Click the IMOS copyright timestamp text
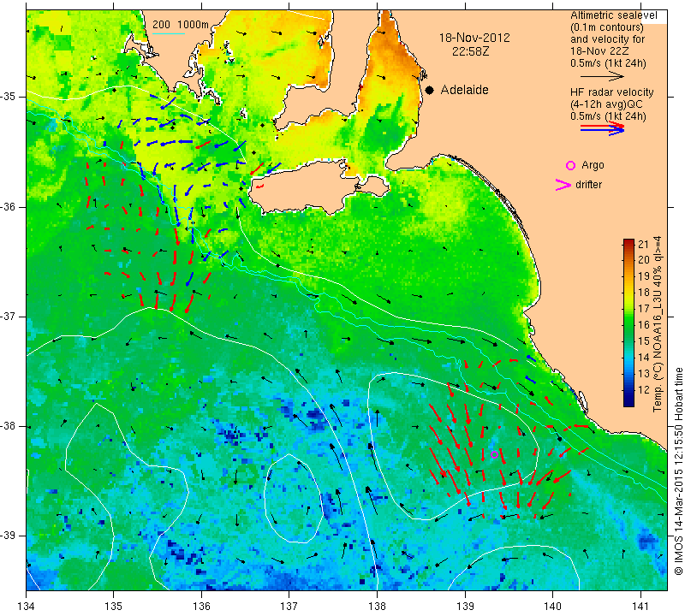This screenshot has height=616, width=685. (678, 471)
